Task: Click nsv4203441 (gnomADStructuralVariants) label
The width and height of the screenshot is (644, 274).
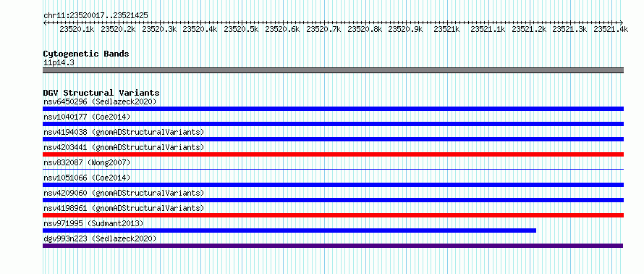Action: click(x=124, y=147)
